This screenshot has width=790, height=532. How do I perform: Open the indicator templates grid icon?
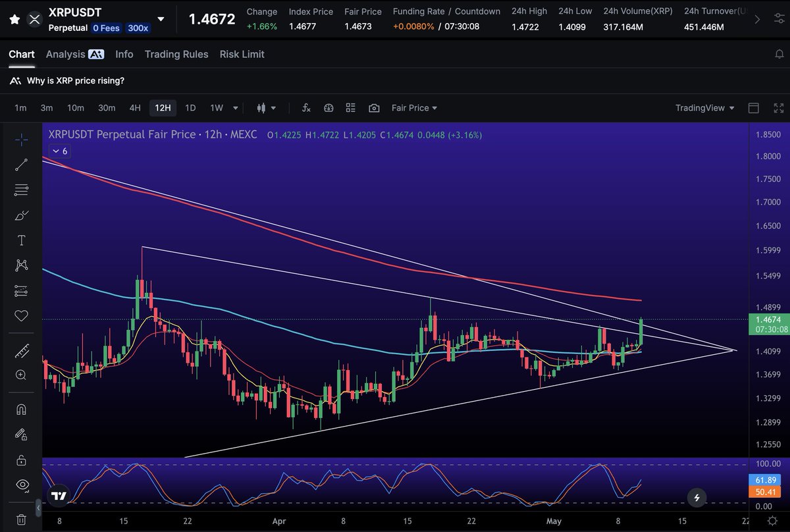[351, 108]
